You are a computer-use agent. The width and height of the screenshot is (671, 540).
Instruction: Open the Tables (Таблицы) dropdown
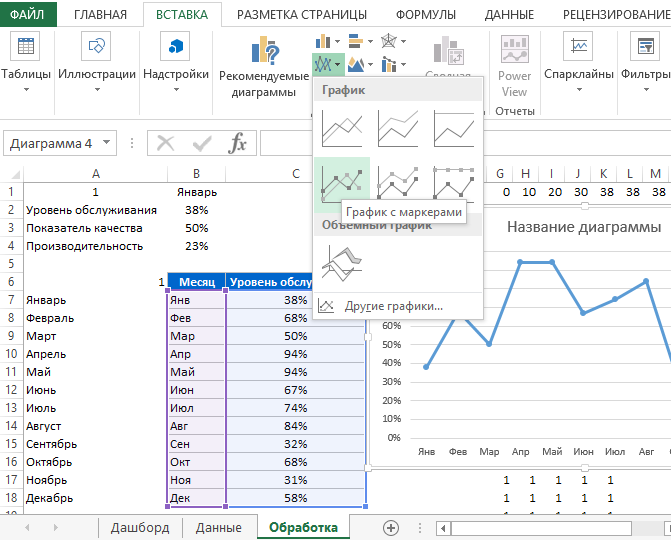click(25, 60)
